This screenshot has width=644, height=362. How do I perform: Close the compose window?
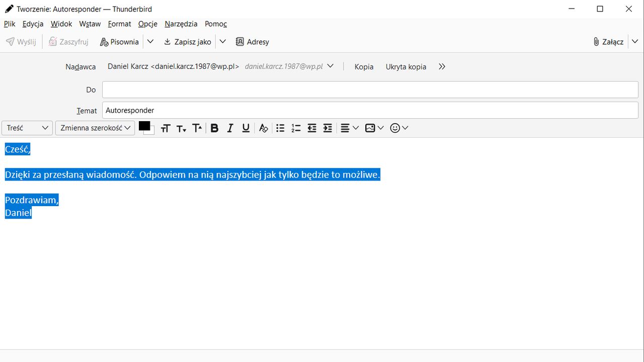click(x=629, y=9)
